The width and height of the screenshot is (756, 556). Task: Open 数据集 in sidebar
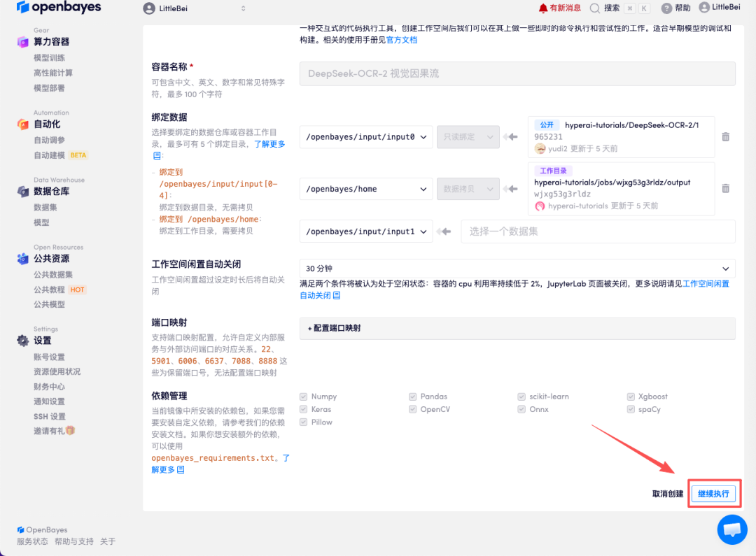point(45,208)
